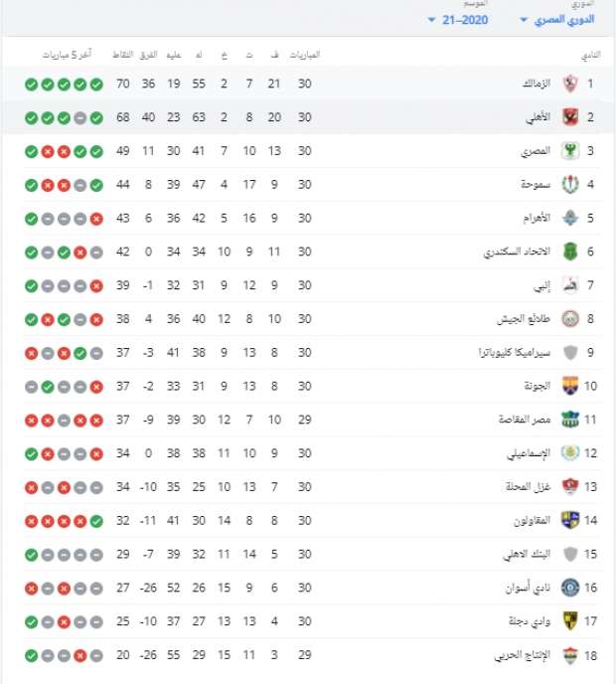Select the Zamalek team name link
This screenshot has width=616, height=684.
[x=537, y=84]
